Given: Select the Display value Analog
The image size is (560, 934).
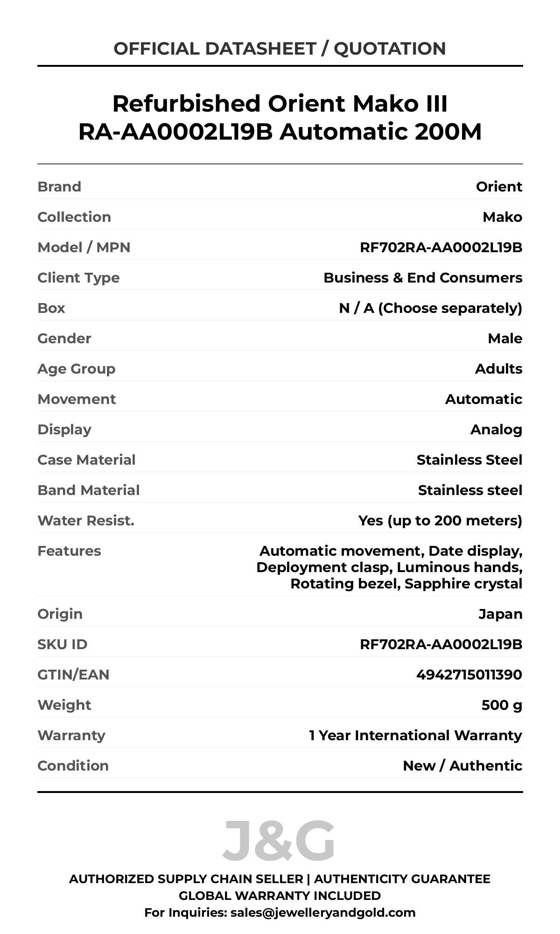Looking at the screenshot, I should 496,430.
